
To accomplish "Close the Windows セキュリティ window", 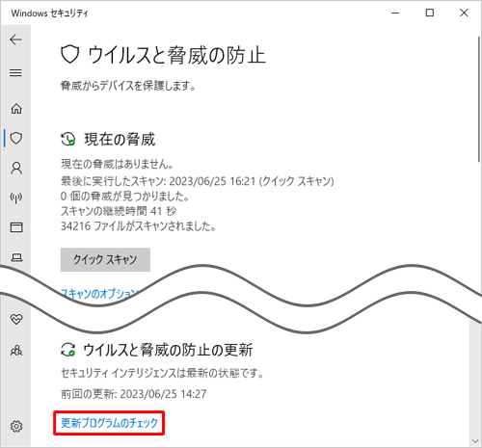I will pos(464,13).
